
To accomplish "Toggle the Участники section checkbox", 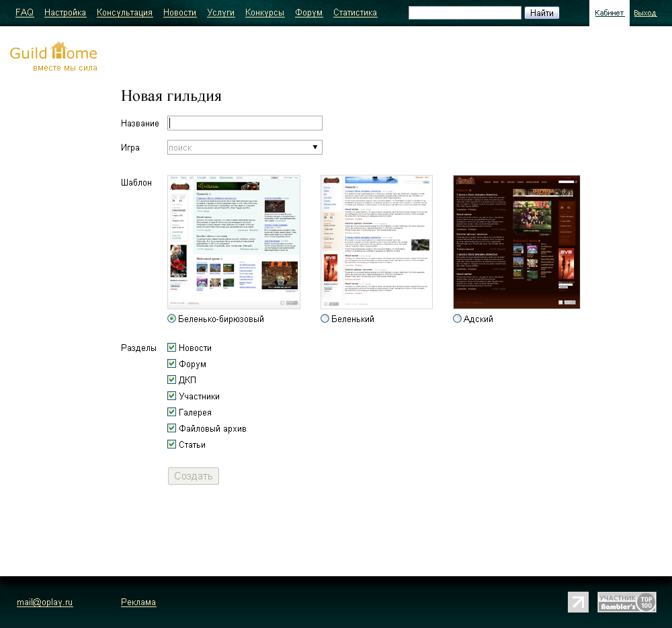I will [x=171, y=395].
